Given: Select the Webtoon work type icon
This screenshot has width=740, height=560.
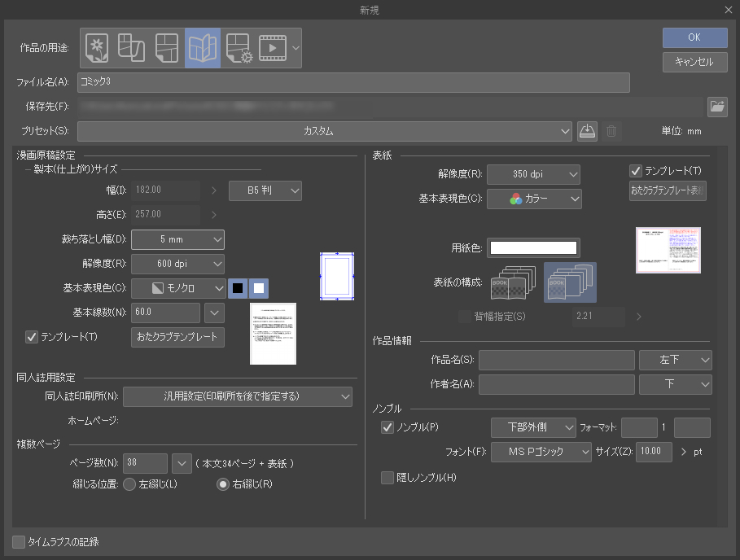Looking at the screenshot, I should point(131,48).
